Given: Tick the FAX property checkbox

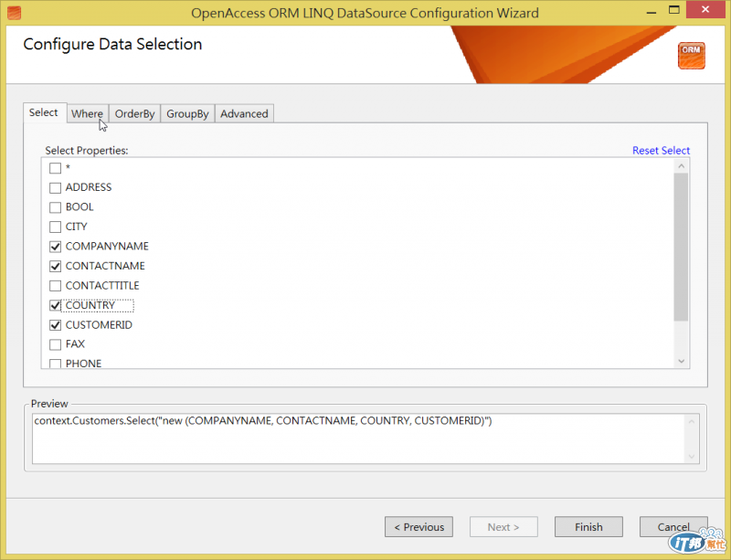Looking at the screenshot, I should 55,344.
